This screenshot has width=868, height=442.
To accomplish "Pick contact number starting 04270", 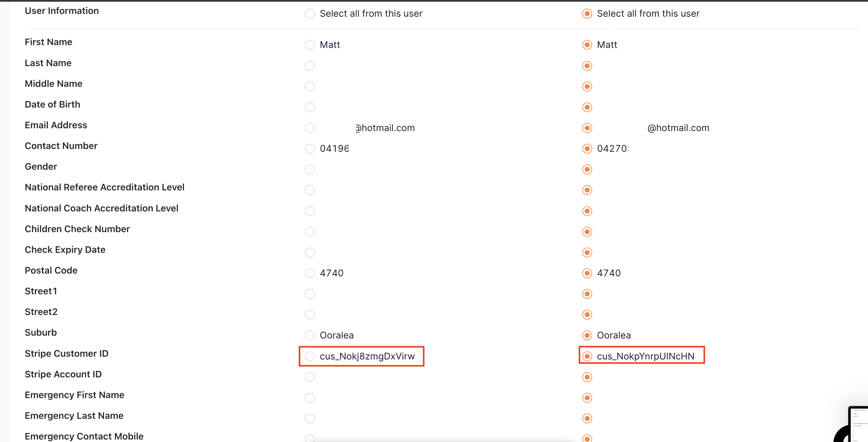I will (587, 149).
